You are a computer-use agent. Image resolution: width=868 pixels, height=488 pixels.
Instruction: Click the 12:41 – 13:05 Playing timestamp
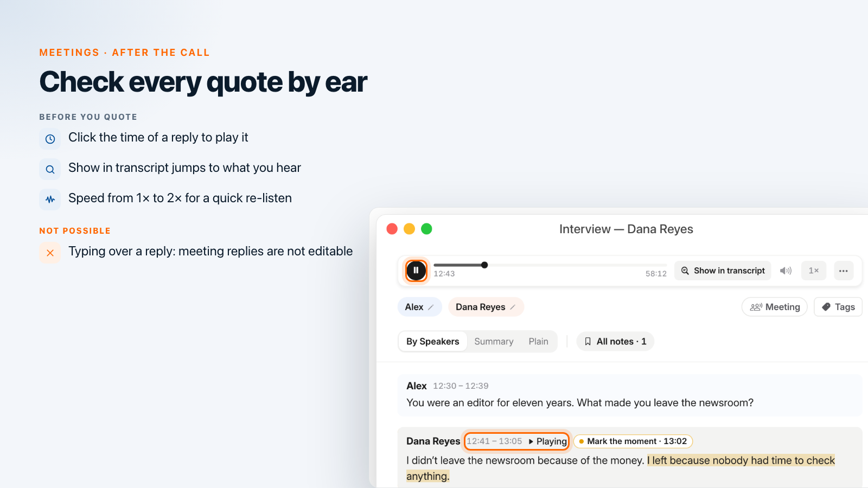[x=516, y=441]
